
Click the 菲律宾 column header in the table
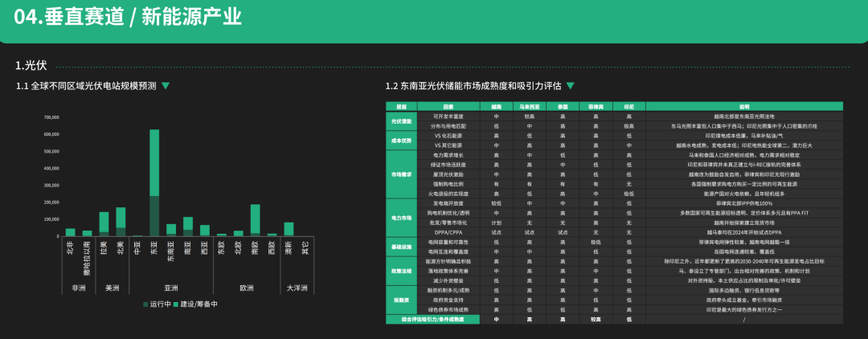[596, 106]
